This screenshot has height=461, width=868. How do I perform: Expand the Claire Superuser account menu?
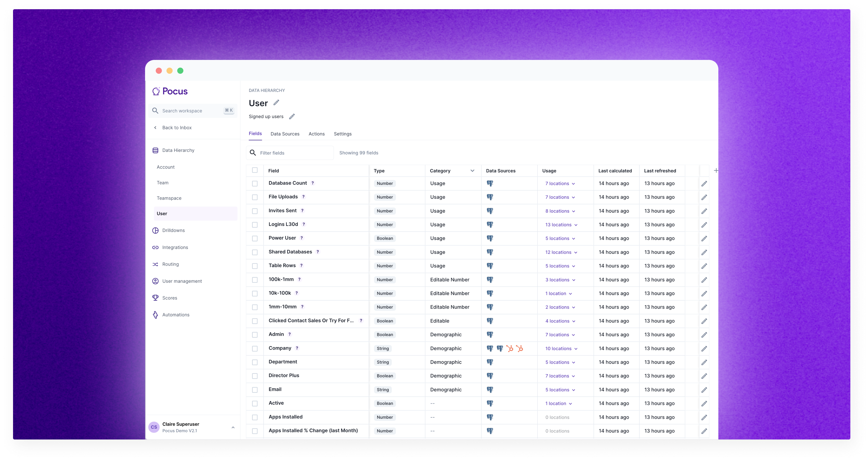(233, 427)
